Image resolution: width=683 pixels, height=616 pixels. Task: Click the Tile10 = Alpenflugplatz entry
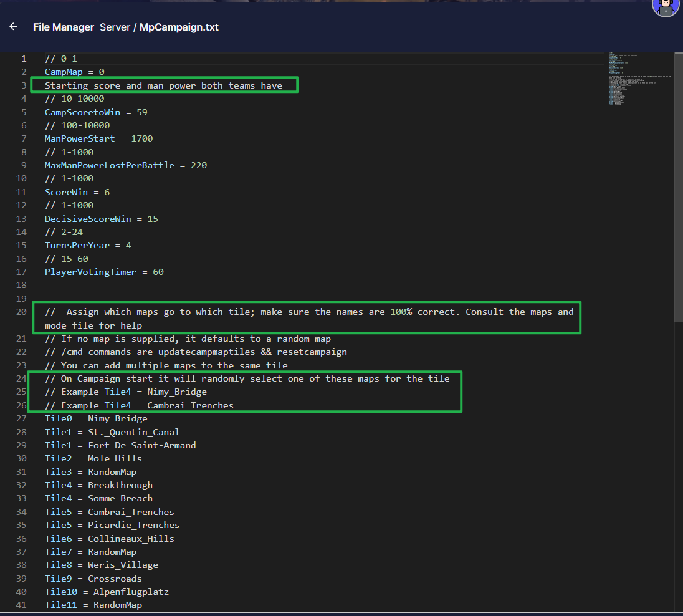[107, 592]
